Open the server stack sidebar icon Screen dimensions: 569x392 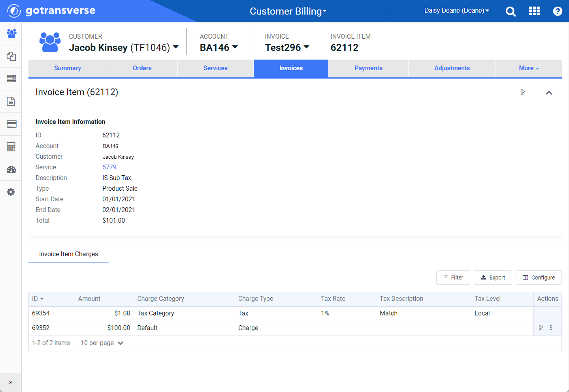[x=11, y=79]
